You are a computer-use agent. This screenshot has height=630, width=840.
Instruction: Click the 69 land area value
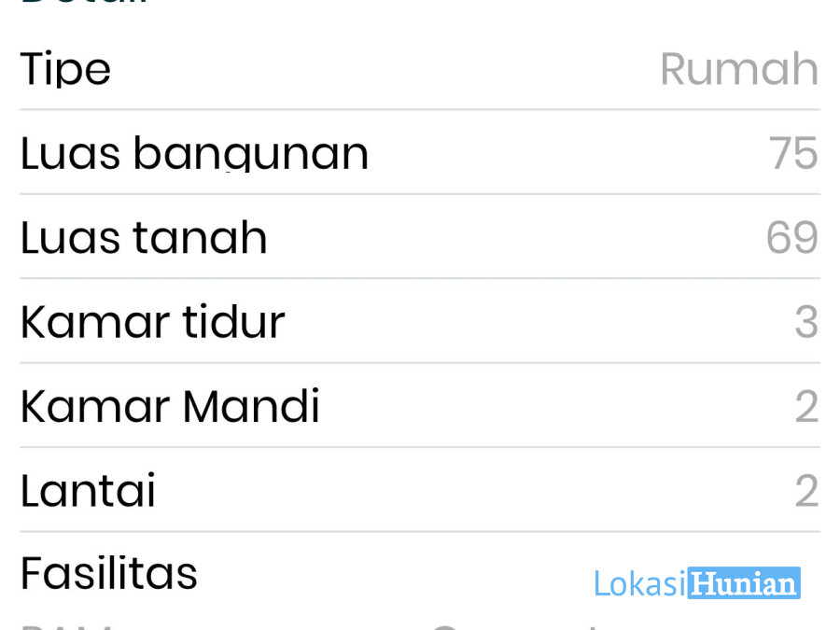pos(792,237)
